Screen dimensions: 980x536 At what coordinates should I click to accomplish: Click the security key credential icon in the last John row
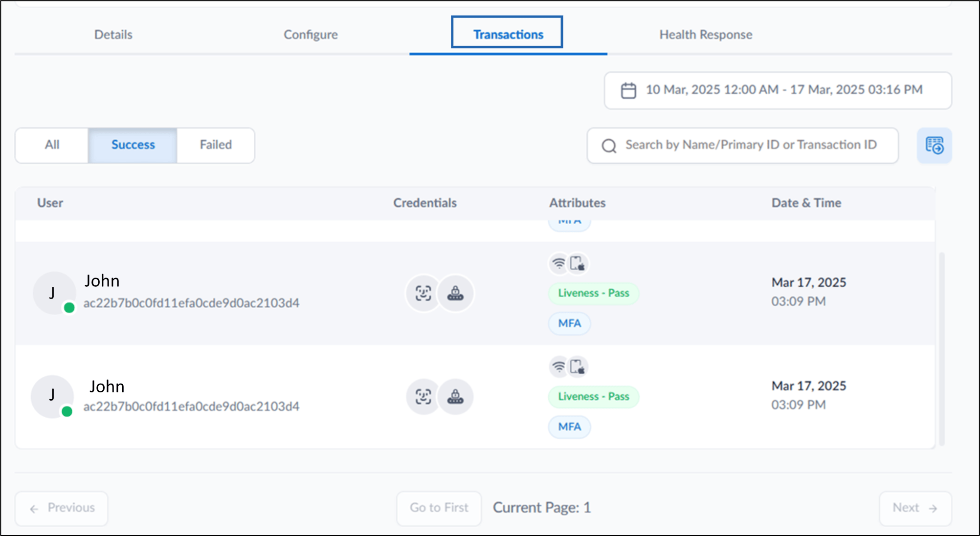(x=455, y=397)
